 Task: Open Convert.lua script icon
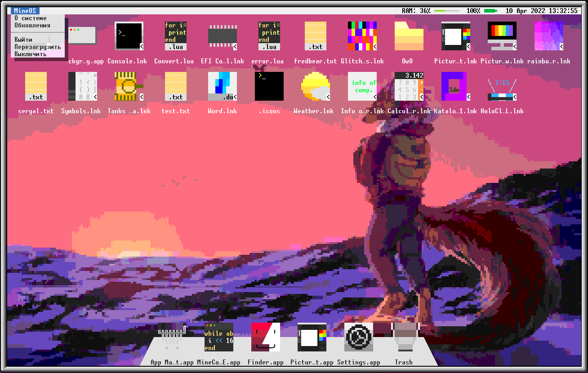tap(176, 36)
